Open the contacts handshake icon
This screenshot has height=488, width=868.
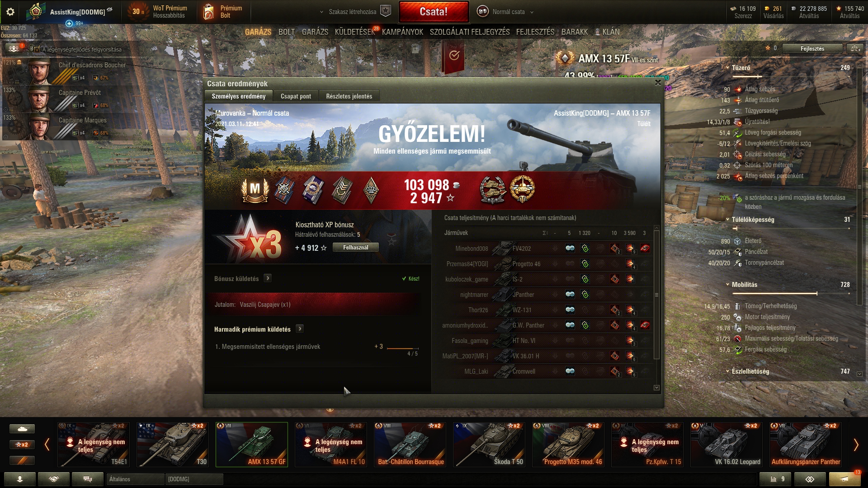click(54, 479)
